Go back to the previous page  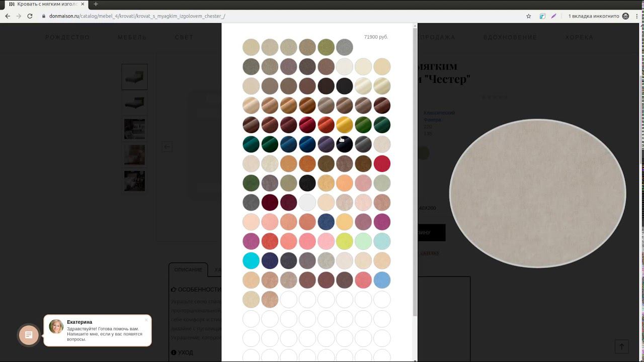(8, 16)
